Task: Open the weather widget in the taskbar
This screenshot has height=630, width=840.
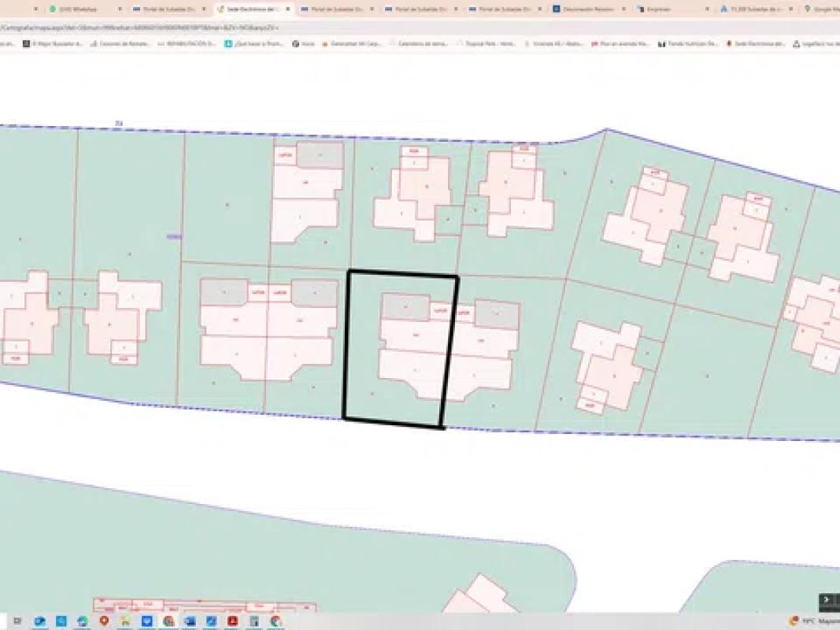Action: tap(803, 621)
